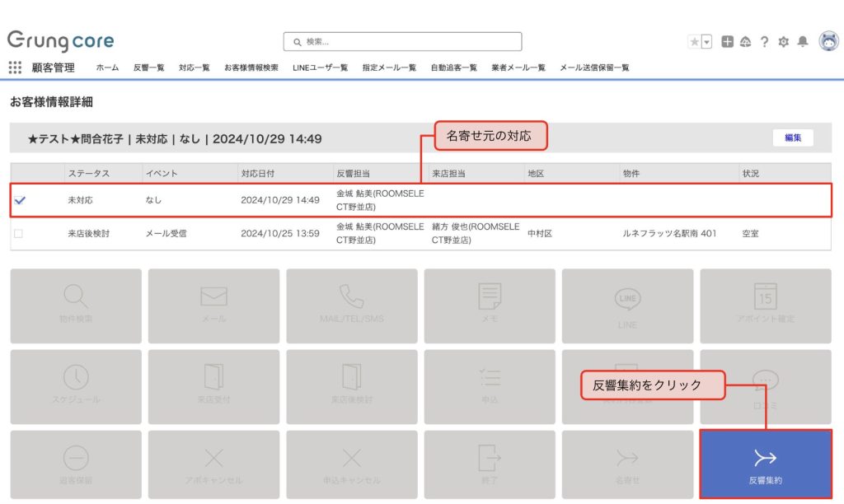Screen dimensions: 844x504
Task: Go to the 反響一覧 tab
Action: [x=148, y=68]
